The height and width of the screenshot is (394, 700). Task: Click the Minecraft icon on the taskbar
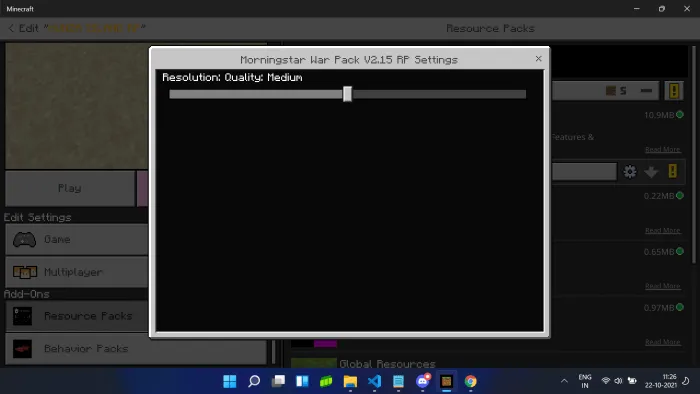click(446, 381)
